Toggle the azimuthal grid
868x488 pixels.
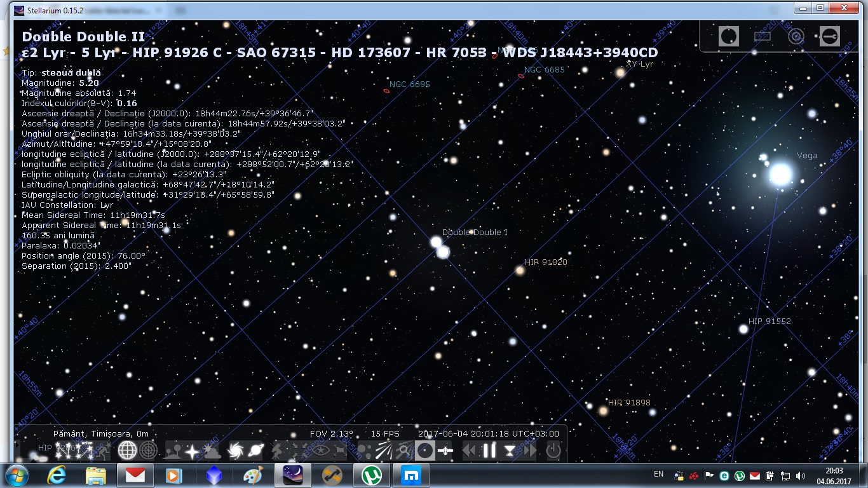(148, 451)
